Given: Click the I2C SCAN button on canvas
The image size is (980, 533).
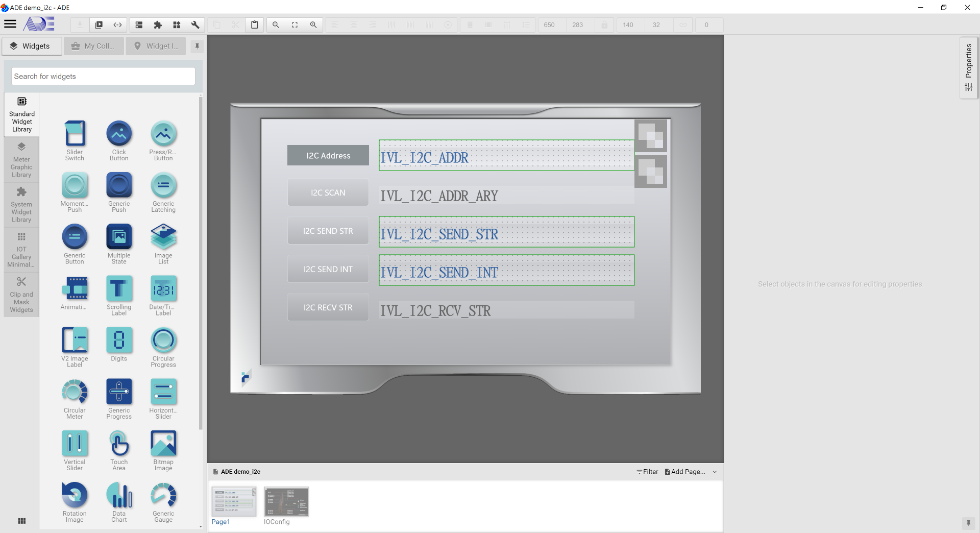Looking at the screenshot, I should tap(328, 192).
